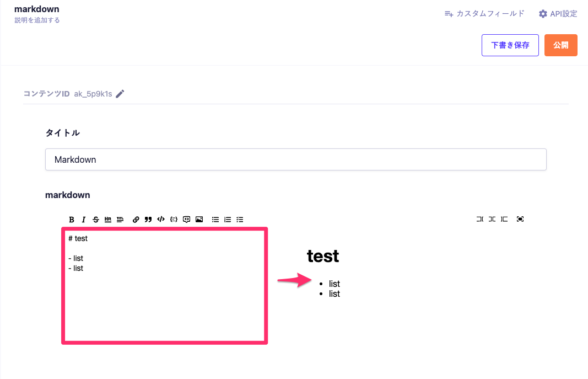Insert a title heading
The height and width of the screenshot is (379, 588).
[120, 219]
